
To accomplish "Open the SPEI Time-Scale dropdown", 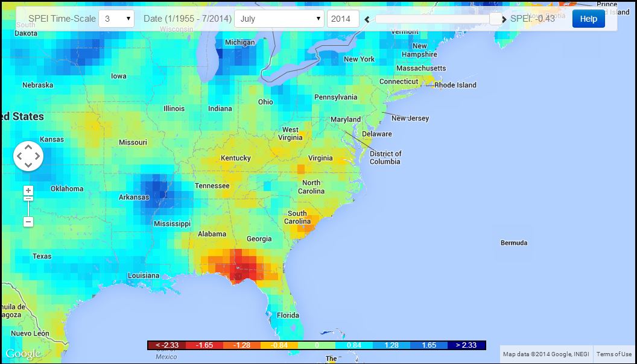I will tap(116, 19).
